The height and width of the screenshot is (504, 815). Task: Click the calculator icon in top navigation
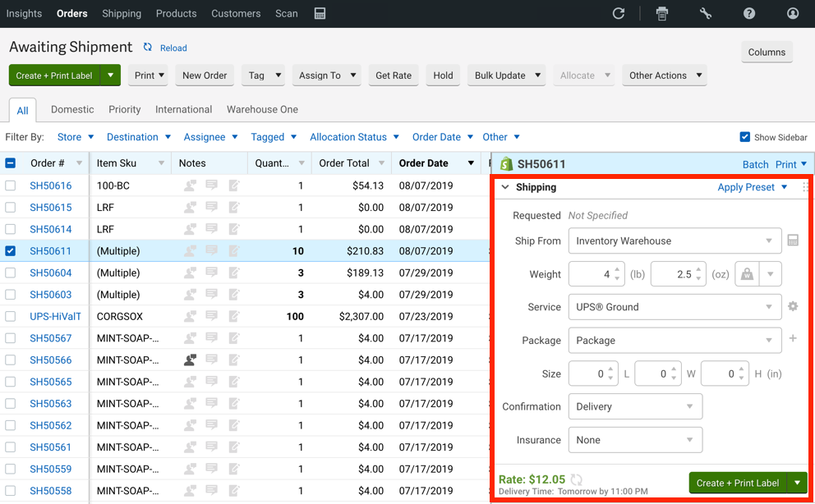coord(320,14)
